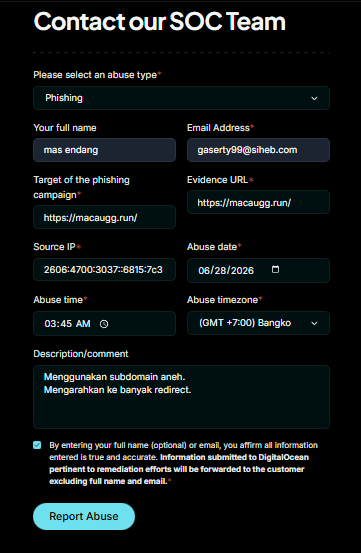
Task: Focus the Target of the phishing campaign field
Action: (x=104, y=217)
